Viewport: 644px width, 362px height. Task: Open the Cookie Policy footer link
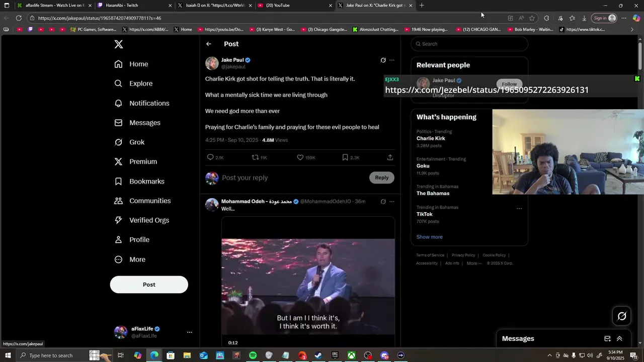pyautogui.click(x=494, y=255)
